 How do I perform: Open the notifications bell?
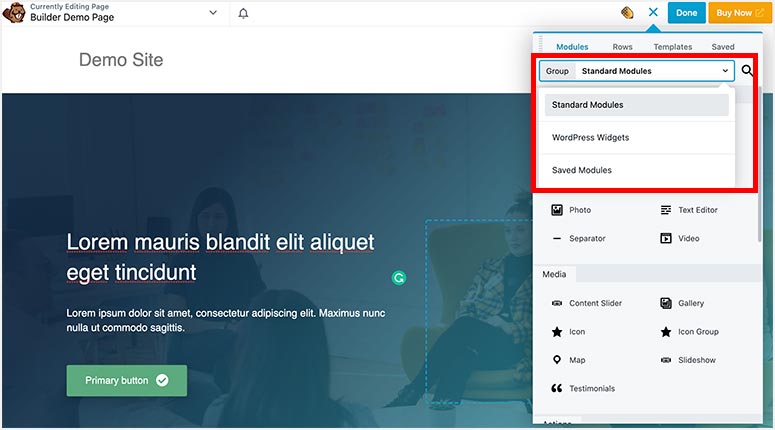point(243,13)
